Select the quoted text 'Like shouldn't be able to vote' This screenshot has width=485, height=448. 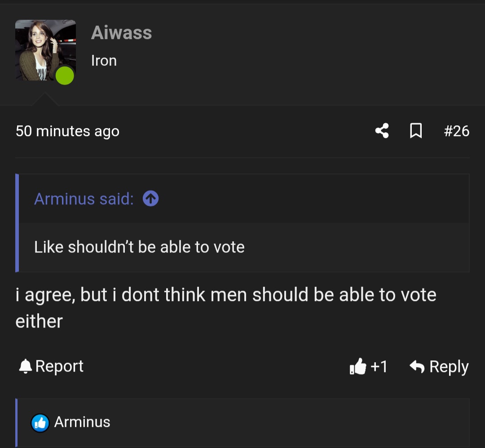tap(139, 247)
